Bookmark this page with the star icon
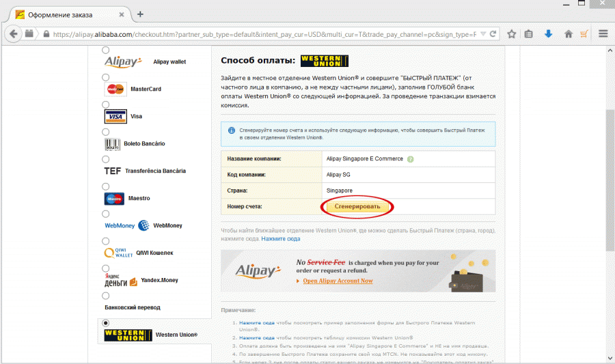615x364 pixels. click(511, 34)
